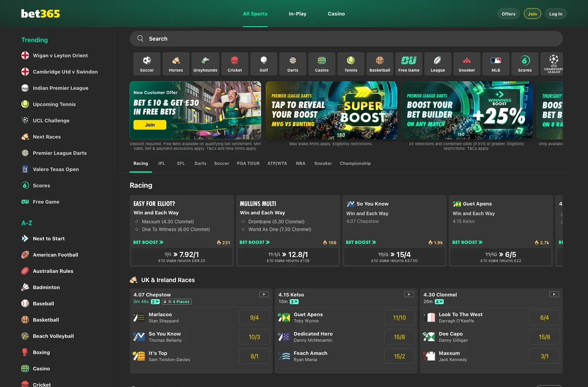588x387 pixels.
Task: Select Drombane (5.30 Clonmel) radio option
Action: click(x=243, y=222)
